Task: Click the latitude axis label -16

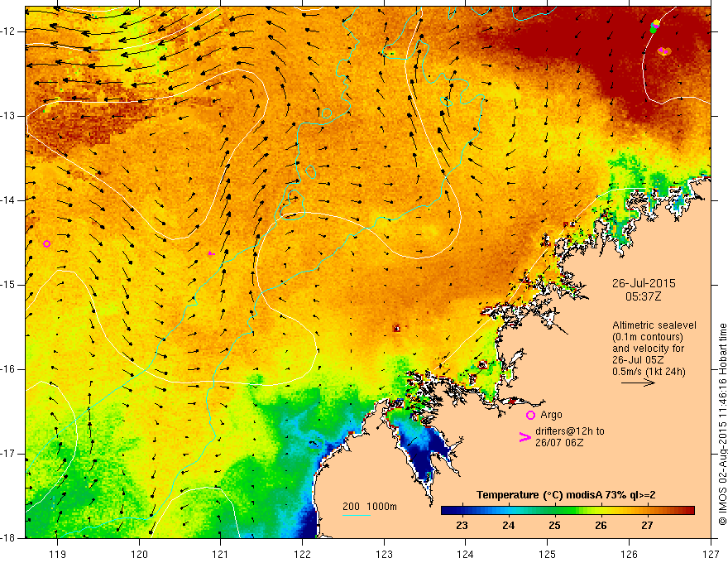Action: coord(9,369)
